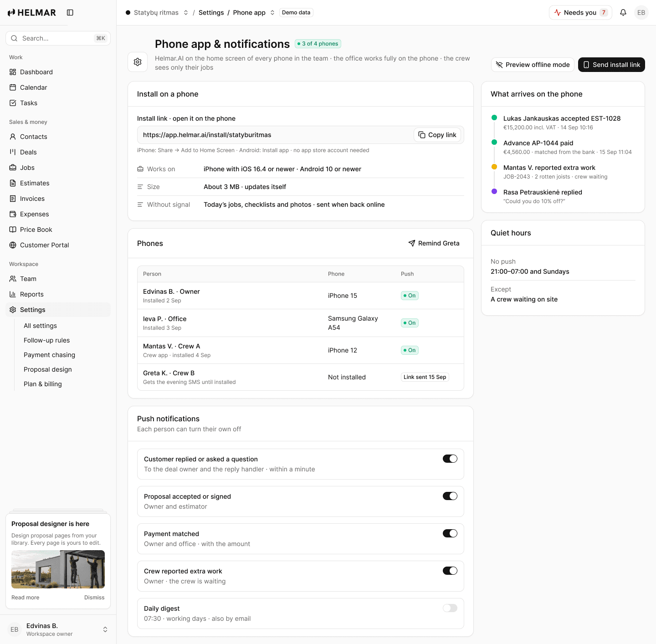Click Send install link button
656x644 pixels.
tap(611, 65)
